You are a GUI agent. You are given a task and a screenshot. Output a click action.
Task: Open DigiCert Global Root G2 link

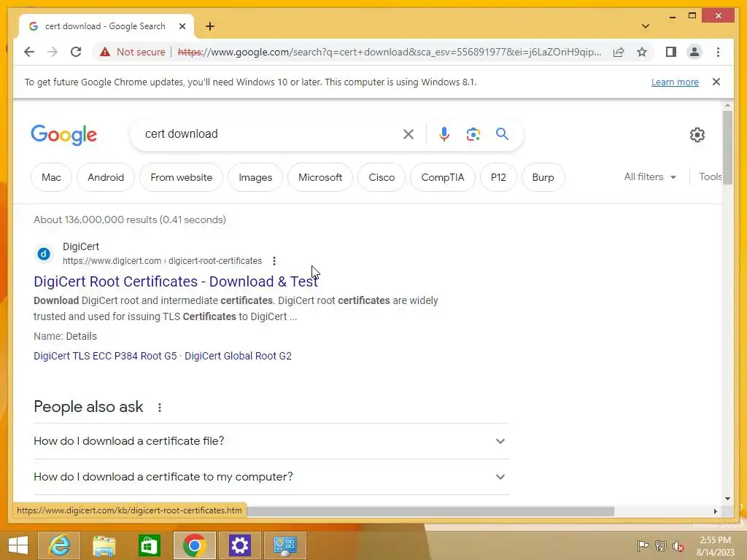[239, 356]
